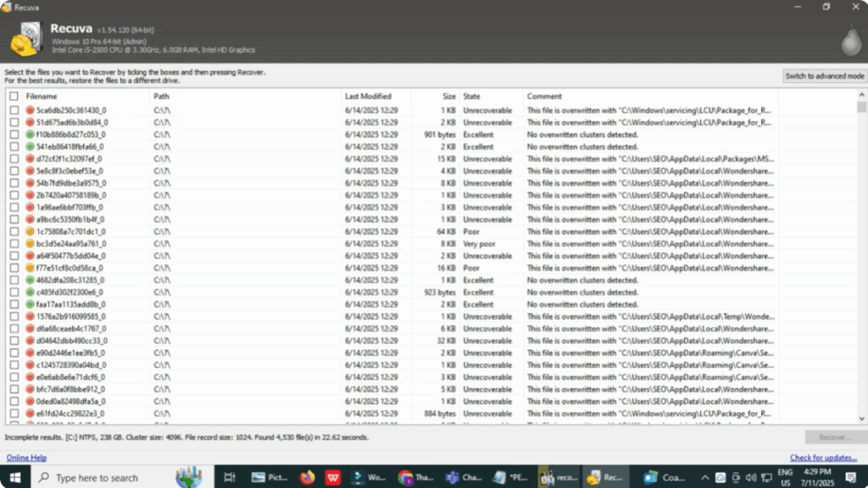Expand hidden icons in the system tray
The image size is (868, 488).
(x=706, y=477)
